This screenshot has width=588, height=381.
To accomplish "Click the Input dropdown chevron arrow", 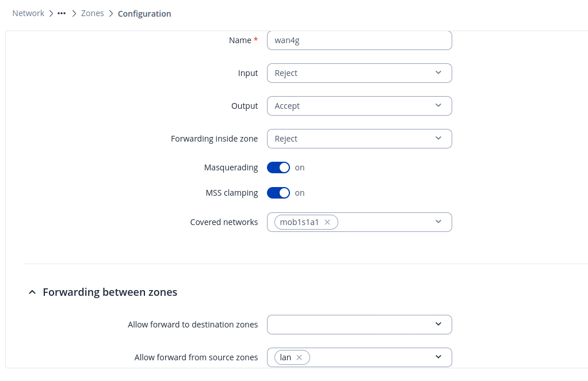I will pyautogui.click(x=438, y=73).
